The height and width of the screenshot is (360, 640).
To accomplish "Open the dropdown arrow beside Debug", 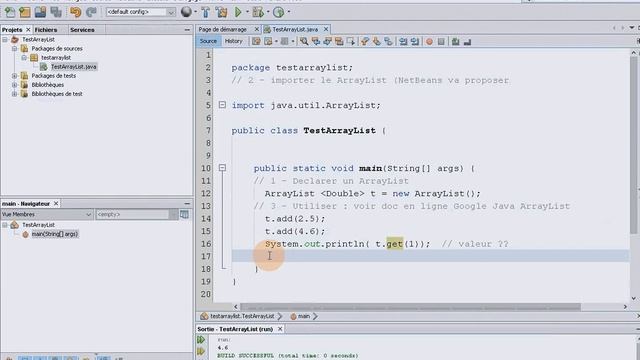I will 268,12.
